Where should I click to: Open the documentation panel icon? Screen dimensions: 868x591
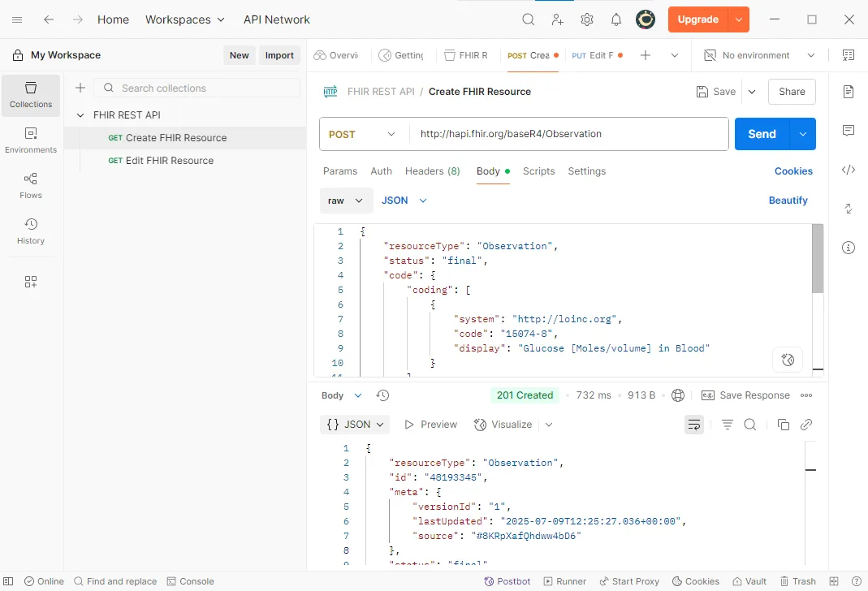pos(849,92)
